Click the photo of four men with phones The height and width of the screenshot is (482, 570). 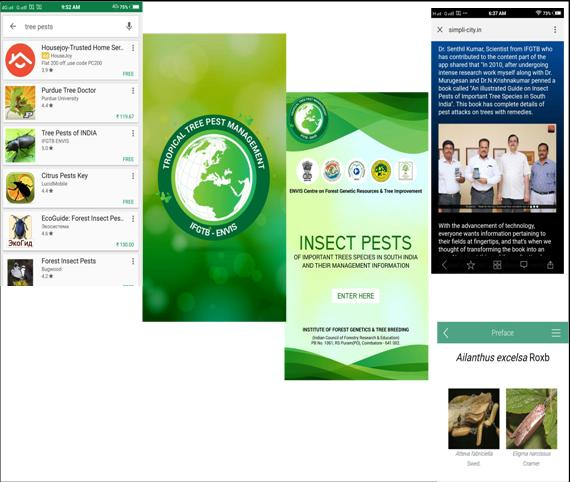(497, 168)
